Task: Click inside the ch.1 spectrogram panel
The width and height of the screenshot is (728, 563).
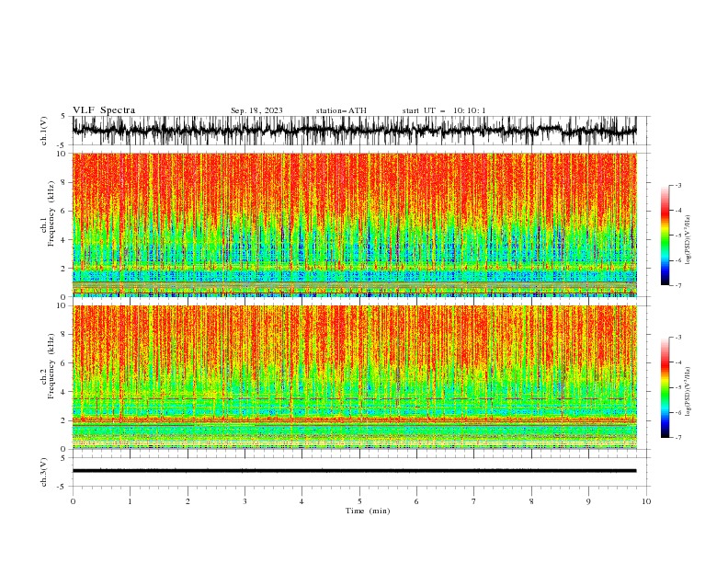Action: (354, 224)
